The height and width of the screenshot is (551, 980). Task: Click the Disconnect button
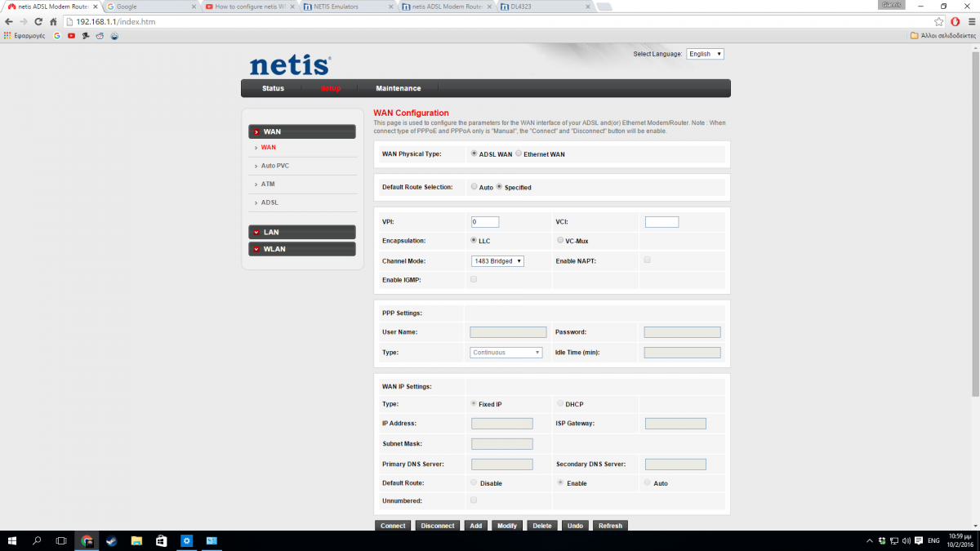(438, 526)
